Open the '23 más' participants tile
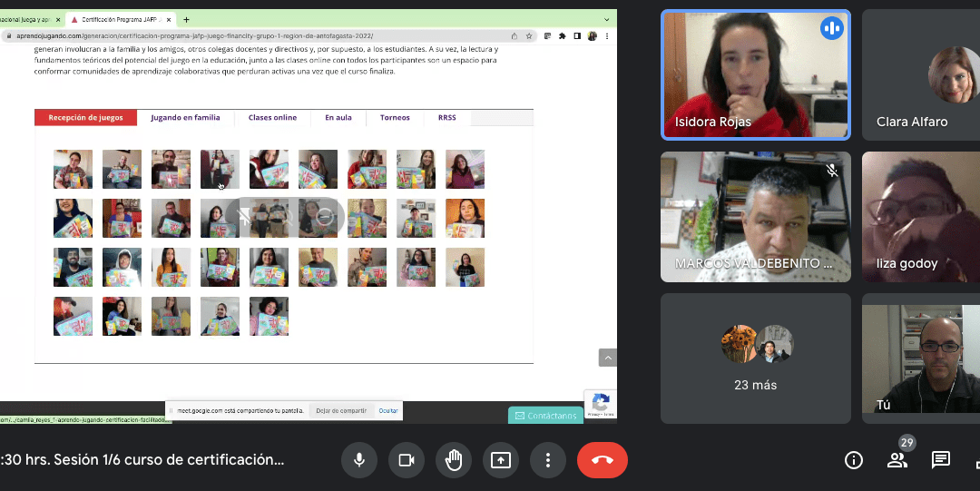Image resolution: width=980 pixels, height=491 pixels. pyautogui.click(x=756, y=358)
